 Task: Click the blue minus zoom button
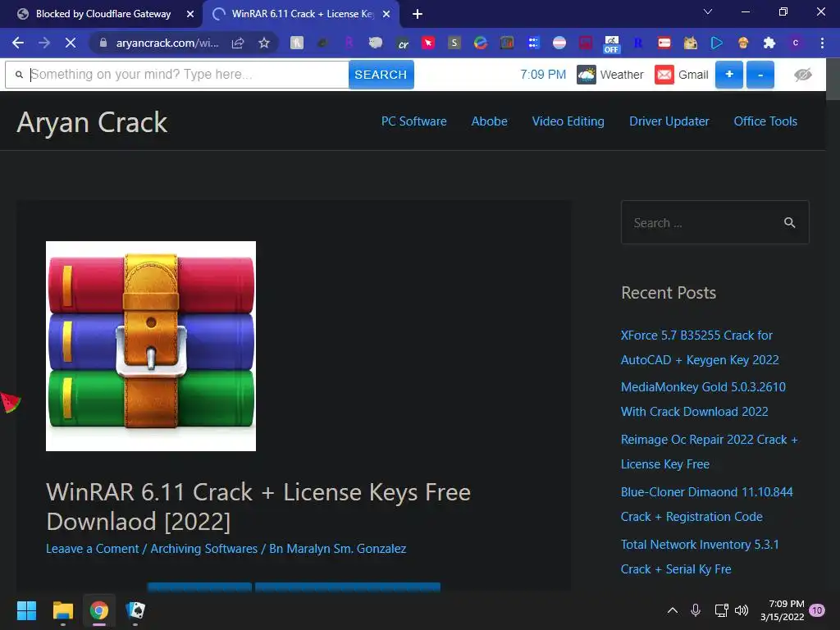760,75
